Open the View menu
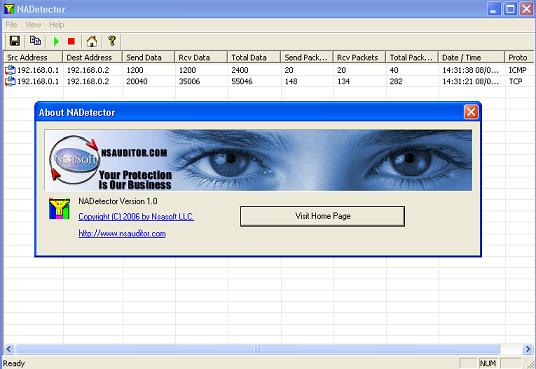The width and height of the screenshot is (536, 369). [x=33, y=25]
